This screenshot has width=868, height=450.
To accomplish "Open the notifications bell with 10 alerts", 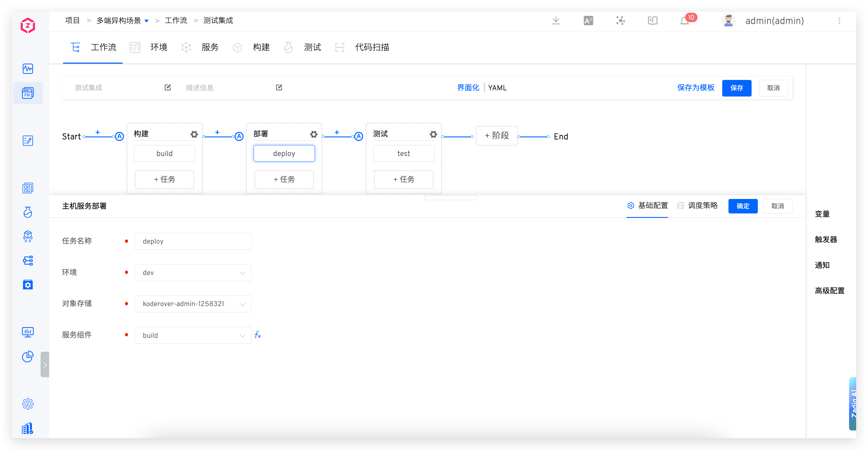I will (684, 20).
